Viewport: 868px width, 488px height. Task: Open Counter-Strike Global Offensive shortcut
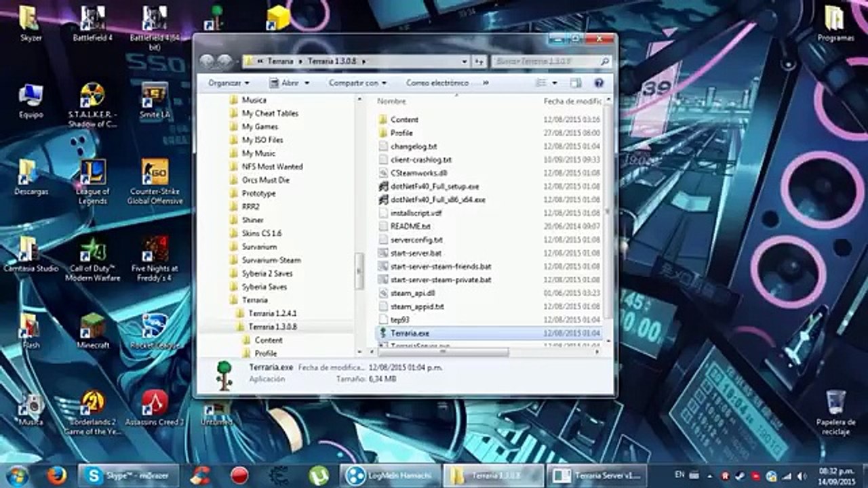click(155, 182)
